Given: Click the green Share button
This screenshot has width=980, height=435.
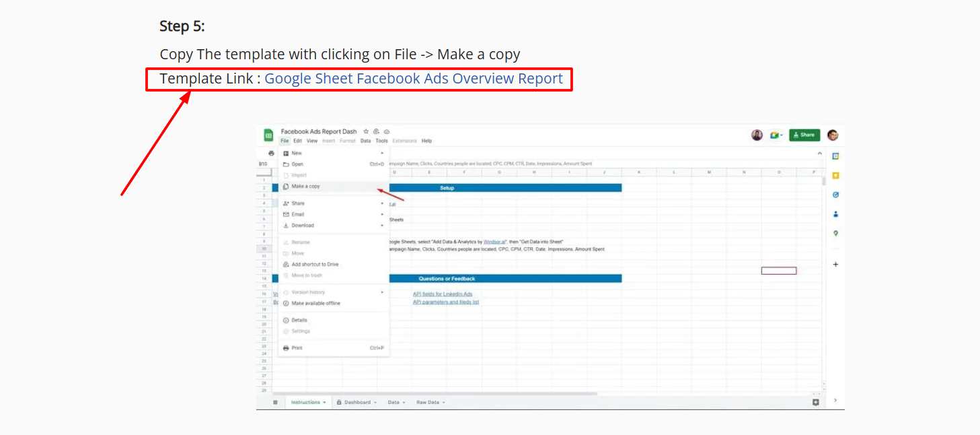Looking at the screenshot, I should click(804, 135).
